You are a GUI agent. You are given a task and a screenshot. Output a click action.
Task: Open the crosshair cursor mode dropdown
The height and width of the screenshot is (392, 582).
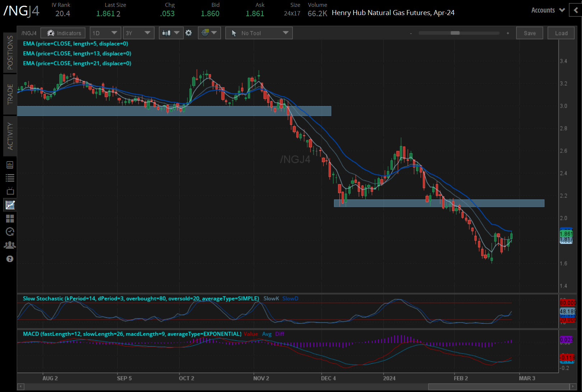pyautogui.click(x=209, y=33)
